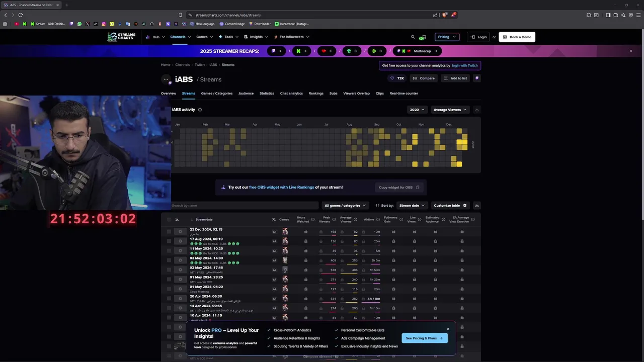Click the Streams Charts logo
The width and height of the screenshot is (644, 362).
tap(121, 37)
